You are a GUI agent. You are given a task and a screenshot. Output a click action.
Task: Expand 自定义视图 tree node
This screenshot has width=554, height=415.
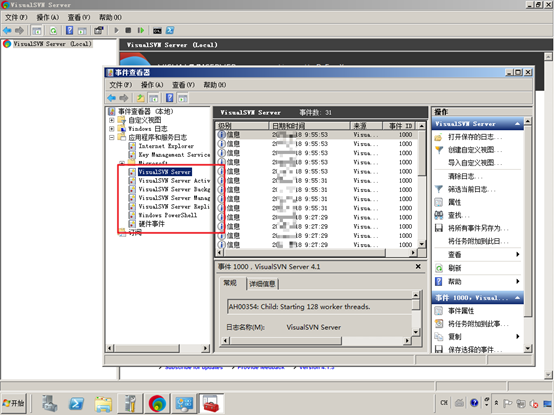112,120
